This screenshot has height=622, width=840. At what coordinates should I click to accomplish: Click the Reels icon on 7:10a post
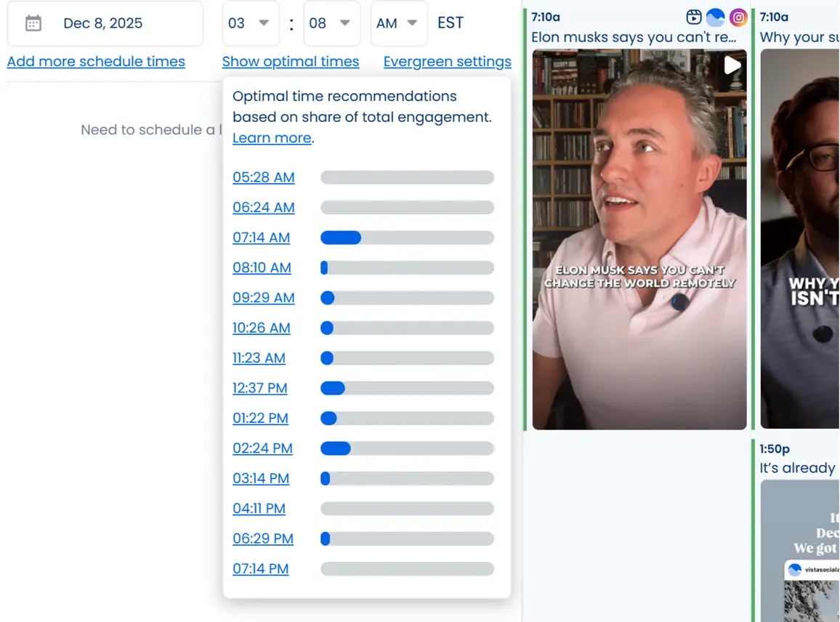(694, 17)
